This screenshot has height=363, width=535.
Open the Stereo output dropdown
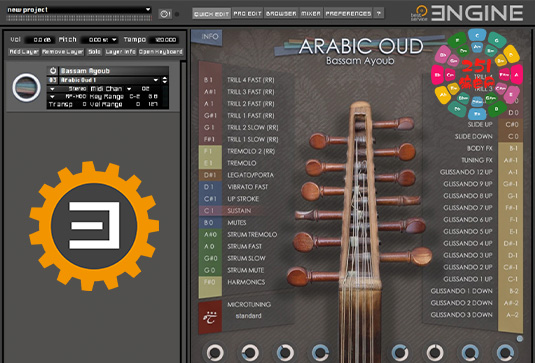tap(52, 89)
